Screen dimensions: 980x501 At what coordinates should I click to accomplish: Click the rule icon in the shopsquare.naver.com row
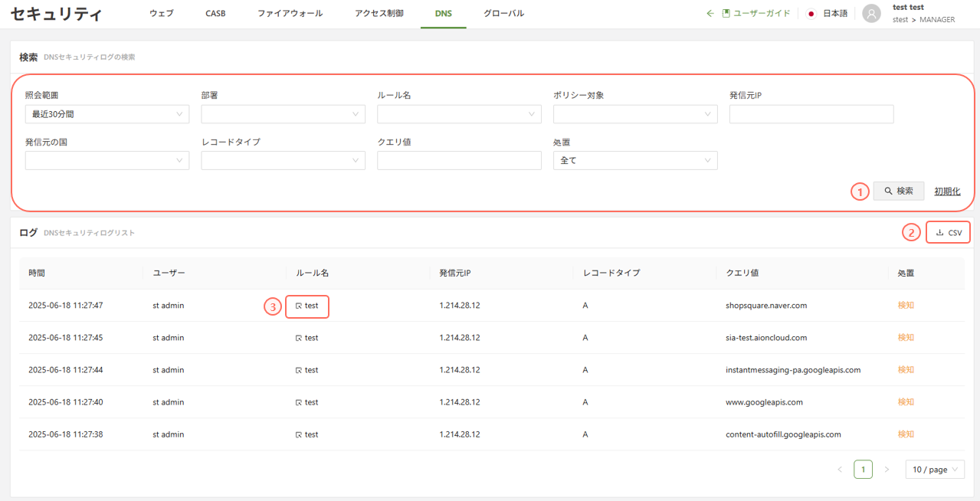click(299, 306)
